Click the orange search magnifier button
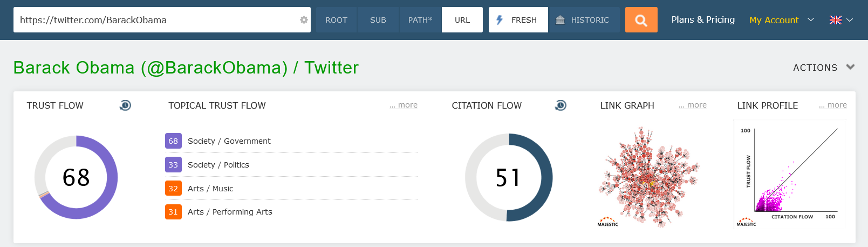This screenshot has height=247, width=868. 641,20
